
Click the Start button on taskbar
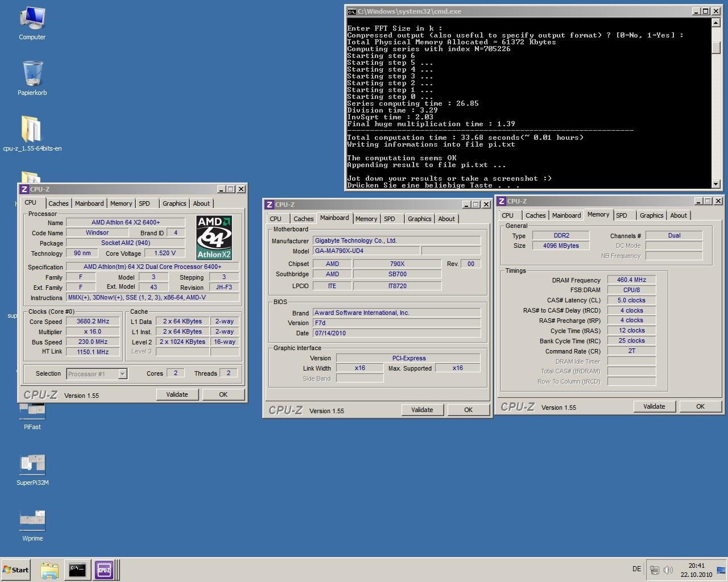coord(16,569)
